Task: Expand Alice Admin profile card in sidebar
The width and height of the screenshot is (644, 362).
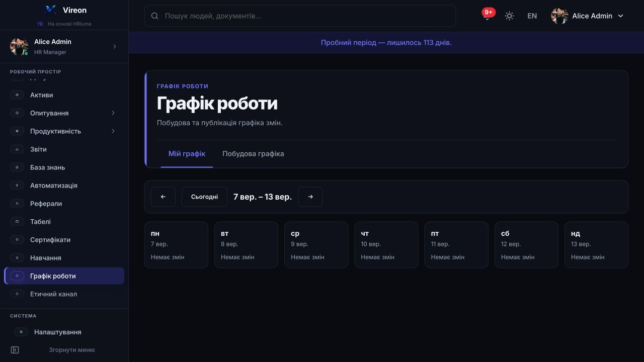Action: pyautogui.click(x=64, y=47)
